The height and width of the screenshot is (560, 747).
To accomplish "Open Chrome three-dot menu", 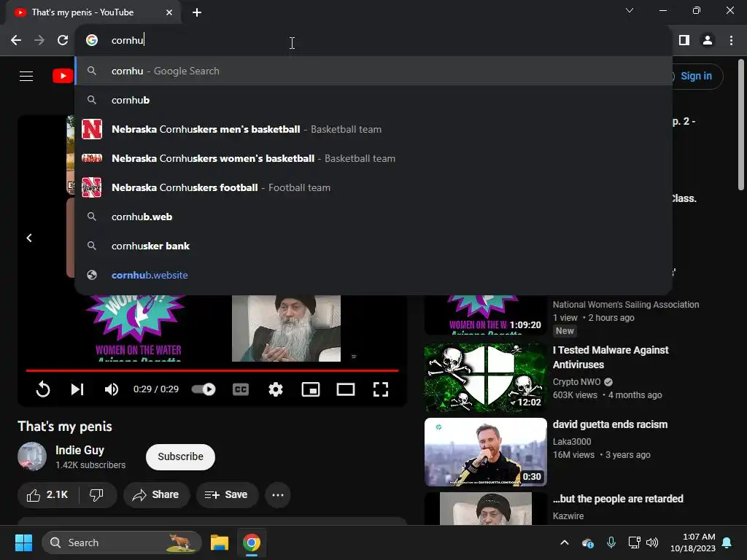I will tap(731, 41).
